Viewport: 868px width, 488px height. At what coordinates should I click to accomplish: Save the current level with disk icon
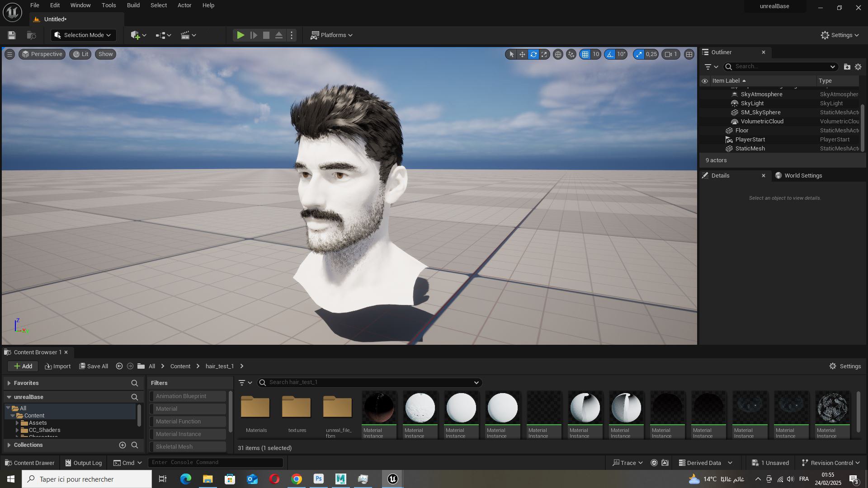point(12,35)
